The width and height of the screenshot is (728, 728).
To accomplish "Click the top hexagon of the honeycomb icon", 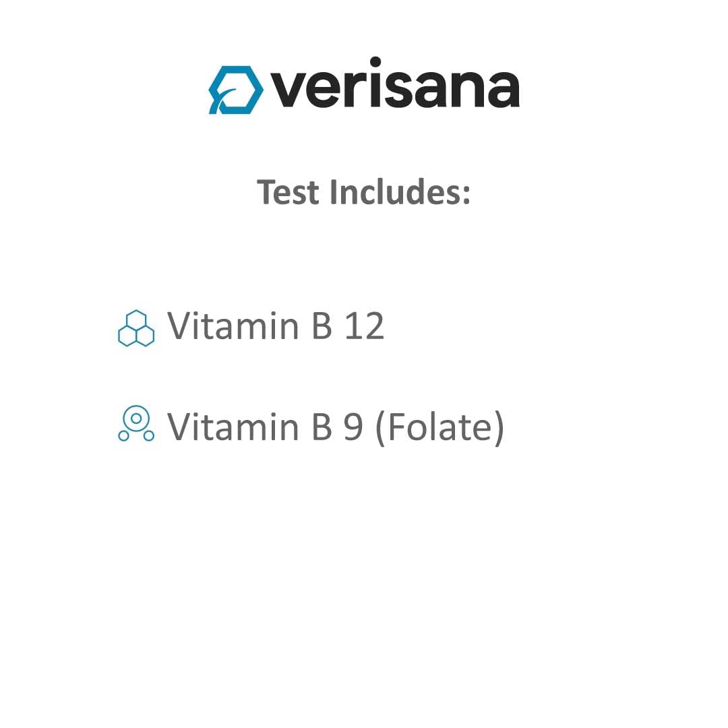I will tap(136, 320).
